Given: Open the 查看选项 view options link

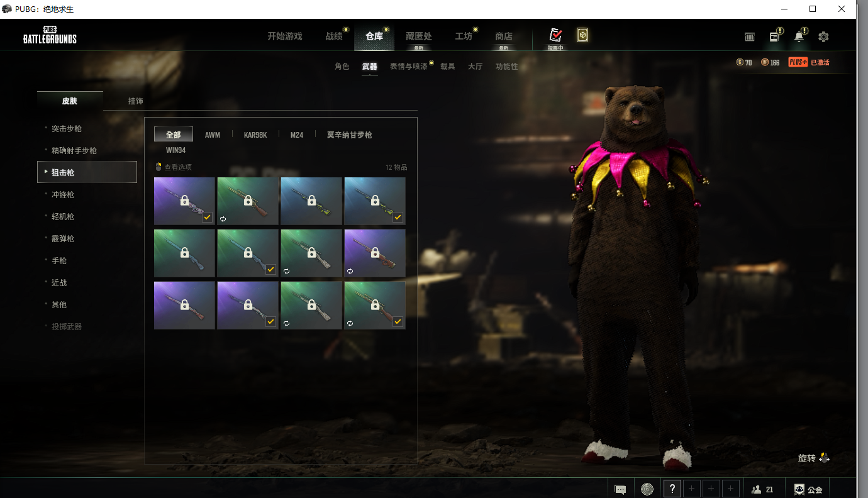Looking at the screenshot, I should [x=178, y=167].
